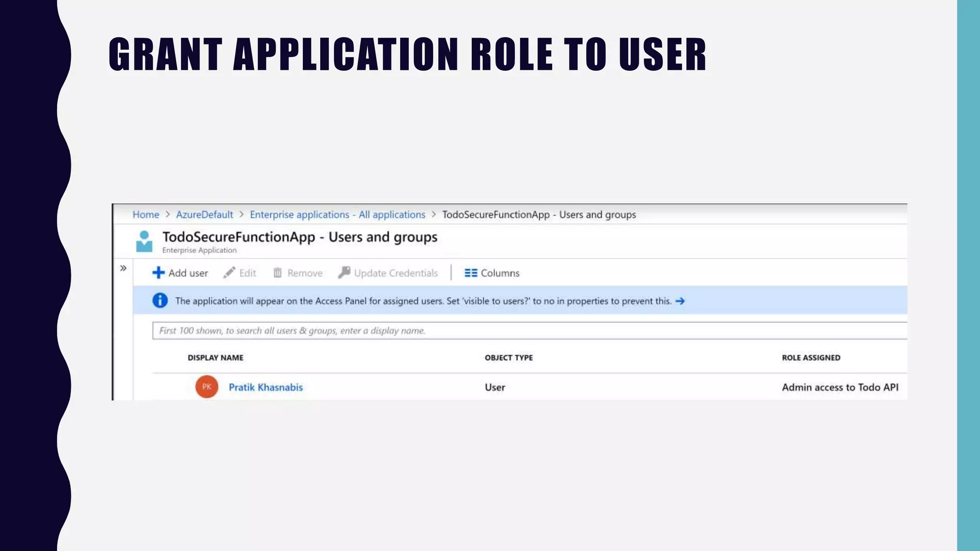Click the Admin access to Todo API cell

(x=840, y=387)
